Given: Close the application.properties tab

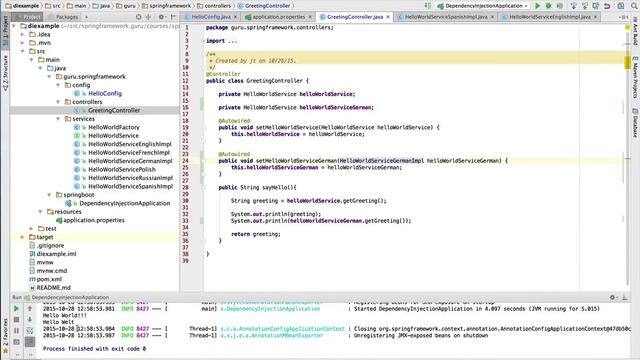Looking at the screenshot, I should pos(310,17).
